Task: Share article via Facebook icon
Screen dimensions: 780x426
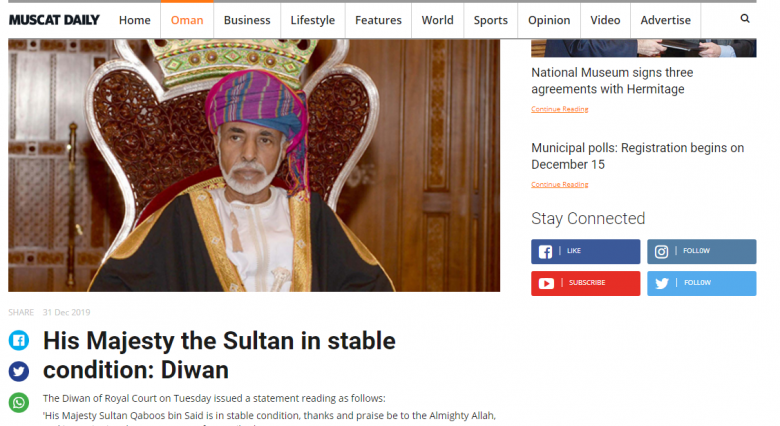Action: pyautogui.click(x=19, y=340)
